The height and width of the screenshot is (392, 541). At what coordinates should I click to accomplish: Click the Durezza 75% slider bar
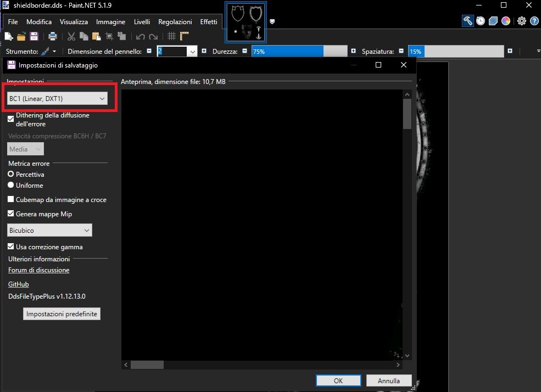click(299, 52)
